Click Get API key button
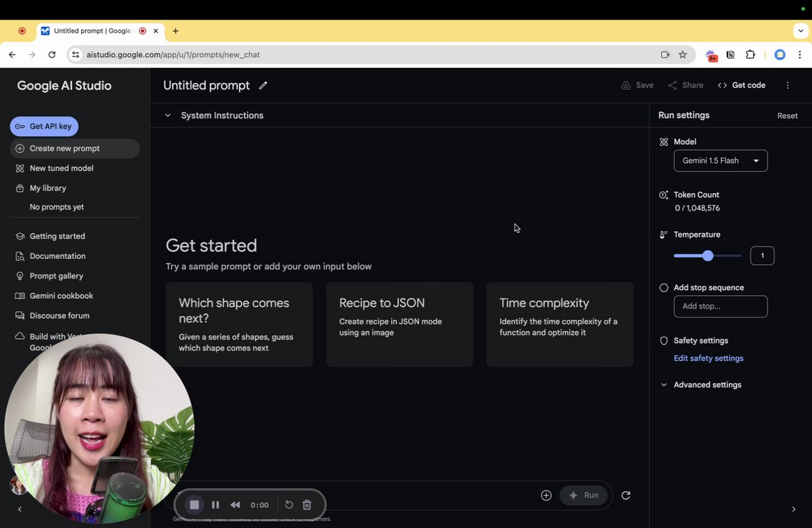Viewport: 812px width, 528px height. 44,126
